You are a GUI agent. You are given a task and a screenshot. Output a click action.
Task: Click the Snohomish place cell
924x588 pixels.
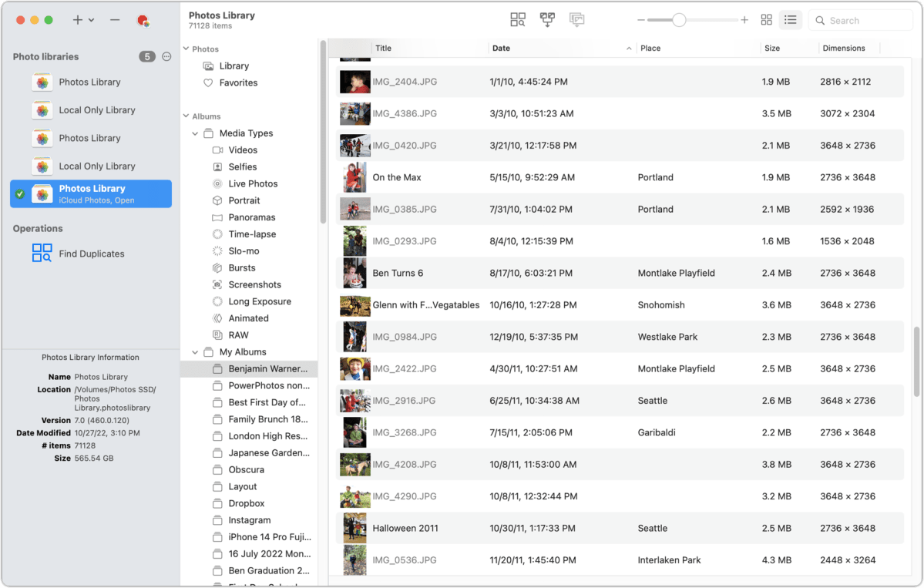point(661,305)
